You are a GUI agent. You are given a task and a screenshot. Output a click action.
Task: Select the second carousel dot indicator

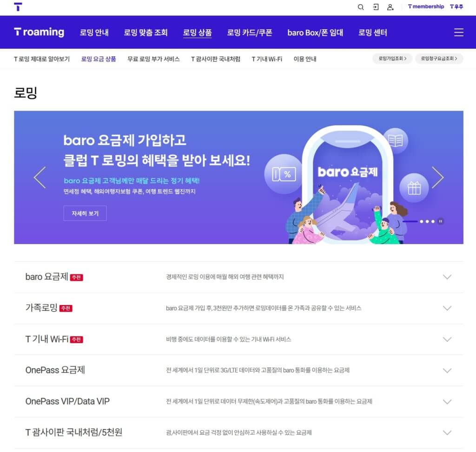421,221
